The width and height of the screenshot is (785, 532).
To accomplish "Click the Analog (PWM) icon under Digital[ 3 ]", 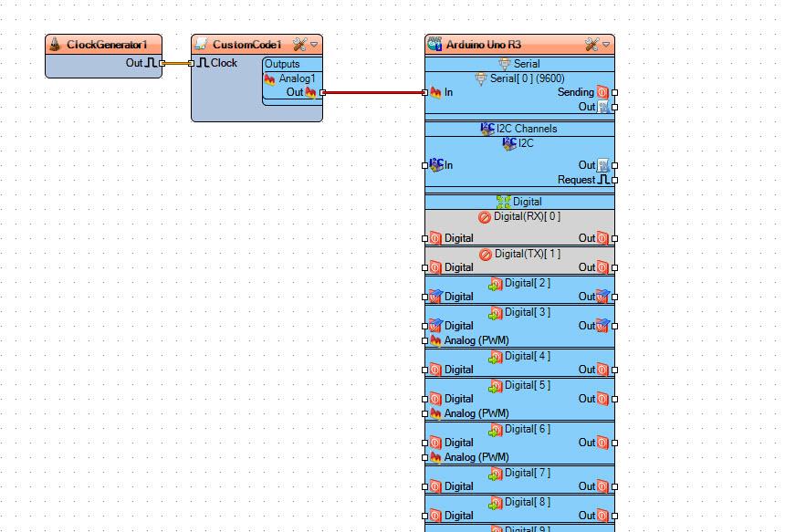I will [x=435, y=340].
